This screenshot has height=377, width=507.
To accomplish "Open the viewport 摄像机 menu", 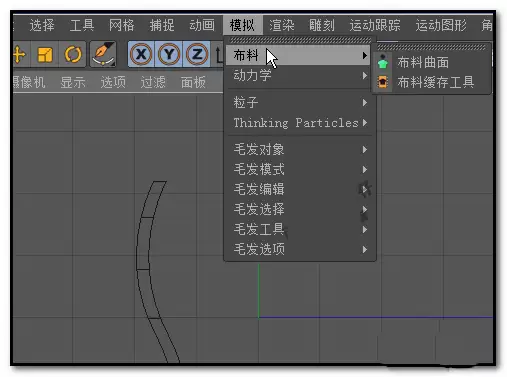I will coord(29,82).
